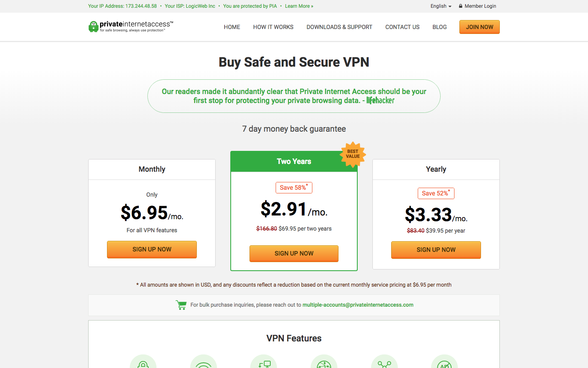Open the Blog navigation link
Screen dimensions: 588x368
click(439, 27)
